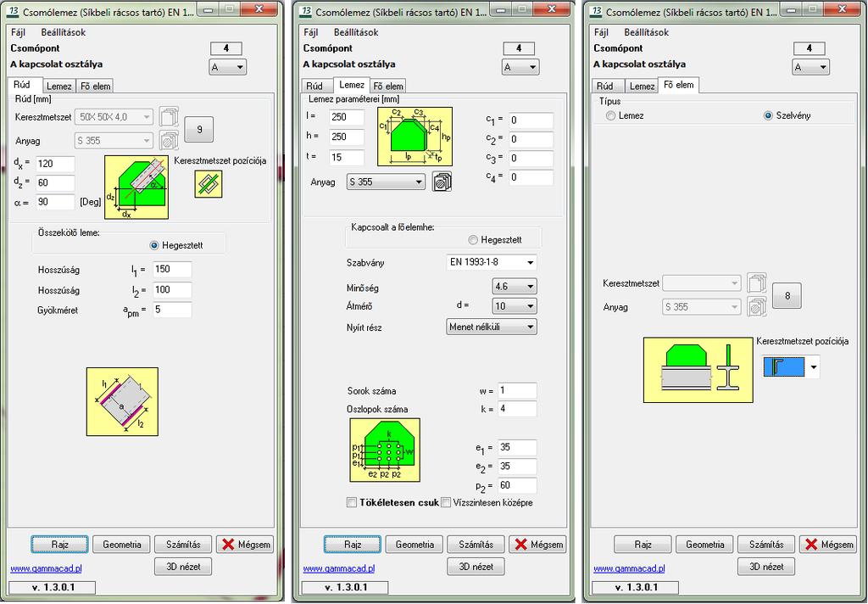
Task: Switch to Lemez tab in right window
Action: pyautogui.click(x=643, y=86)
